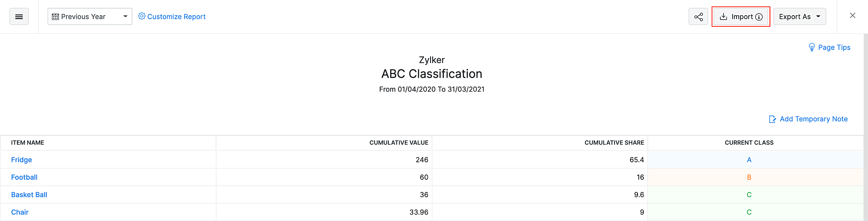
Task: Open the Fridge item link
Action: [x=22, y=160]
